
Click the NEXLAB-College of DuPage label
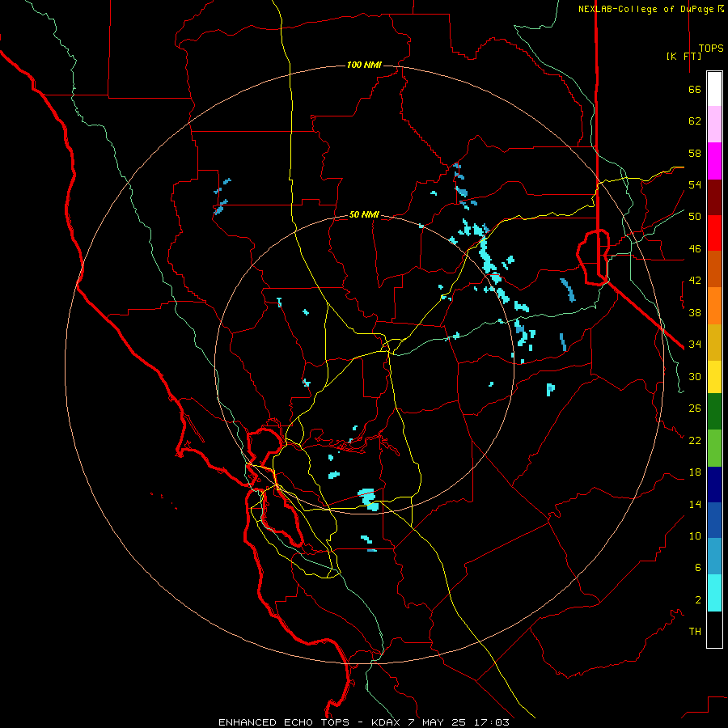point(650,9)
